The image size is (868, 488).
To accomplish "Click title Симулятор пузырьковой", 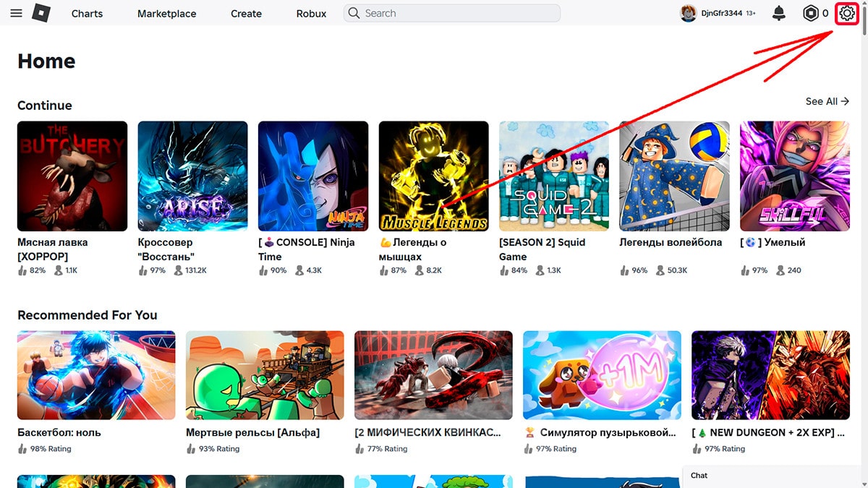I will (x=600, y=432).
